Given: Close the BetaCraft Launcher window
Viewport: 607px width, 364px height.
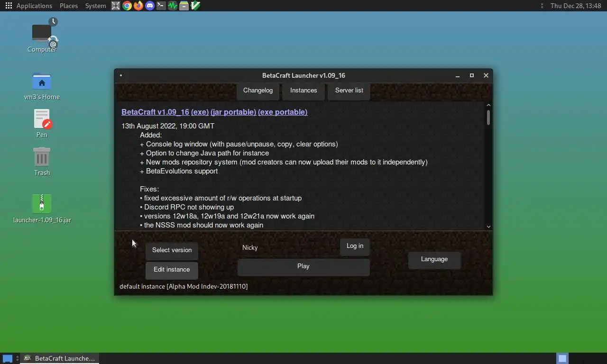Looking at the screenshot, I should pyautogui.click(x=486, y=75).
